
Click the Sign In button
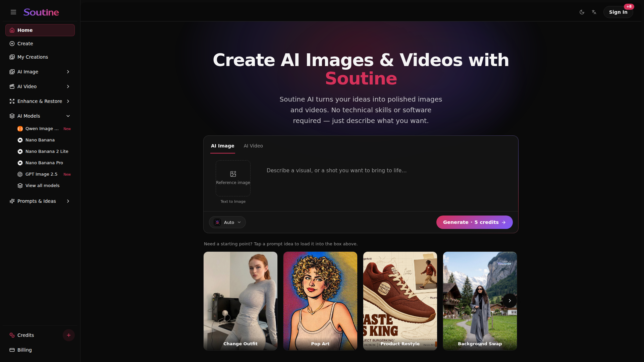618,12
